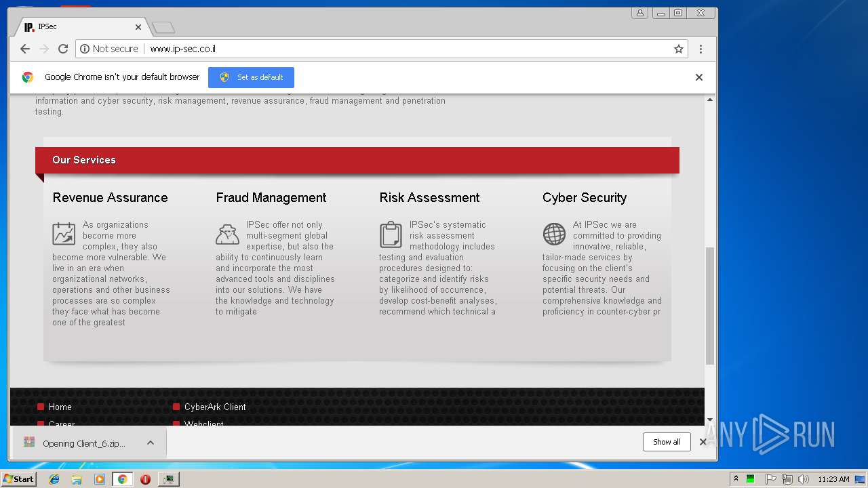Open the Action Center flag icon
868x488 pixels.
tap(771, 479)
